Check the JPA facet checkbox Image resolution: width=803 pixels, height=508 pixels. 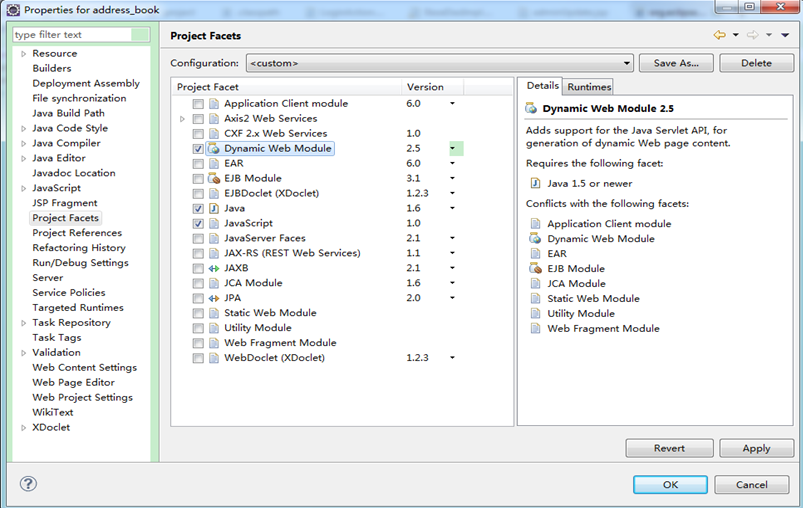point(198,299)
